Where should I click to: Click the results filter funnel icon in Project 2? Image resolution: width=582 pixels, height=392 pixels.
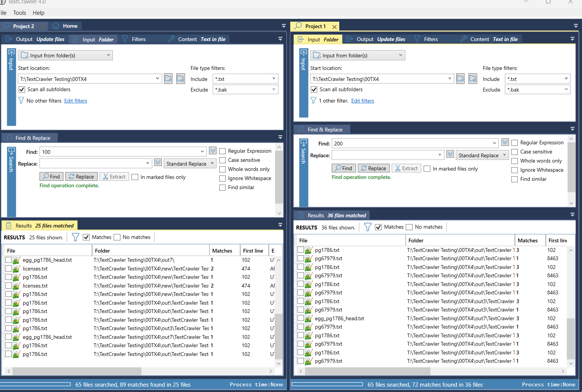click(x=75, y=237)
